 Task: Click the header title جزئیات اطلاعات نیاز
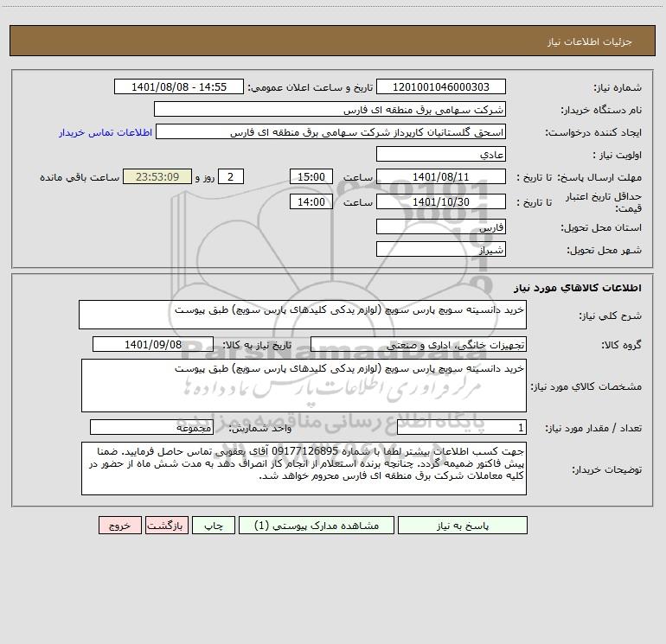coord(590,41)
